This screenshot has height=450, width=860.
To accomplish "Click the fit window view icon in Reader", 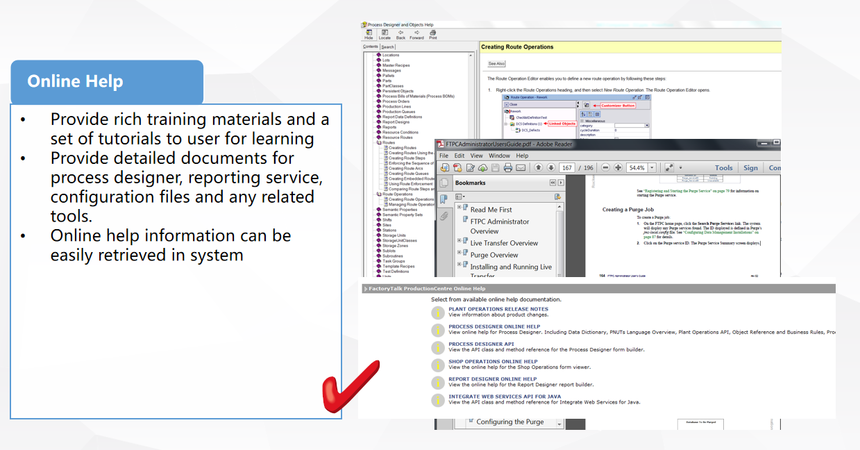I will [x=669, y=167].
